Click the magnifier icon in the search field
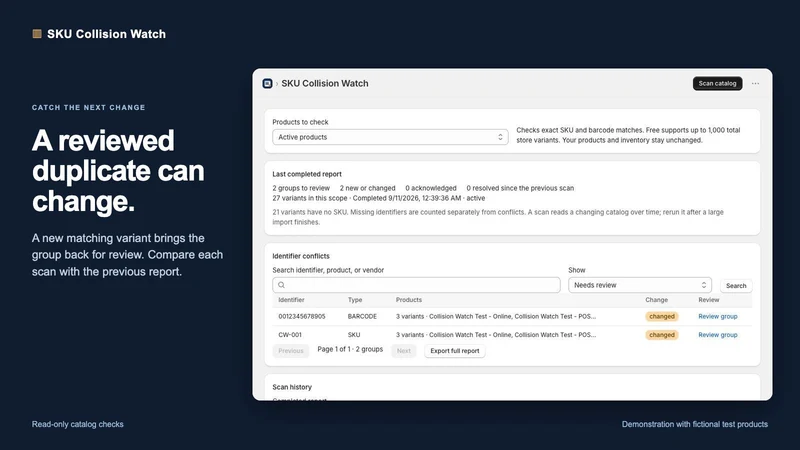The width and height of the screenshot is (800, 450). [281, 285]
